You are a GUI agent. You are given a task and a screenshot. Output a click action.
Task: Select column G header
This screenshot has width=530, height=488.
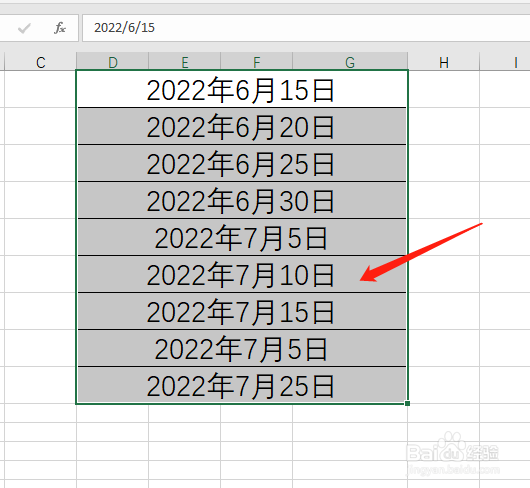(350, 62)
